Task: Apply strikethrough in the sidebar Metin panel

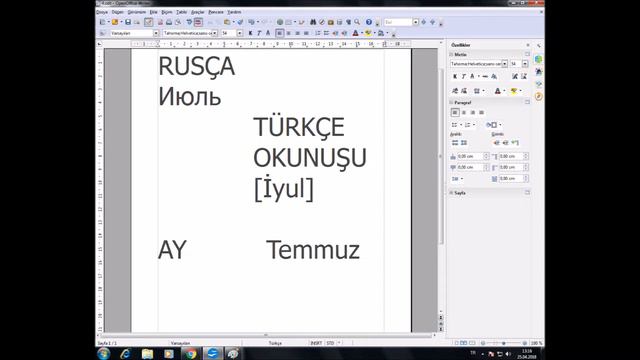Action: click(x=485, y=76)
